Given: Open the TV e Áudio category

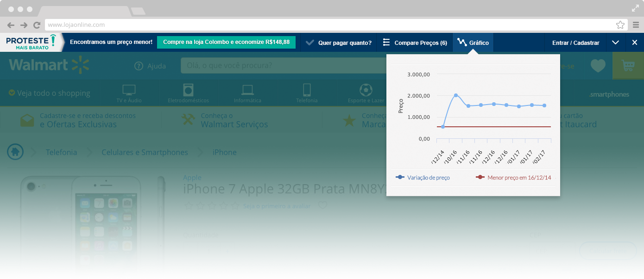Looking at the screenshot, I should coord(129,93).
